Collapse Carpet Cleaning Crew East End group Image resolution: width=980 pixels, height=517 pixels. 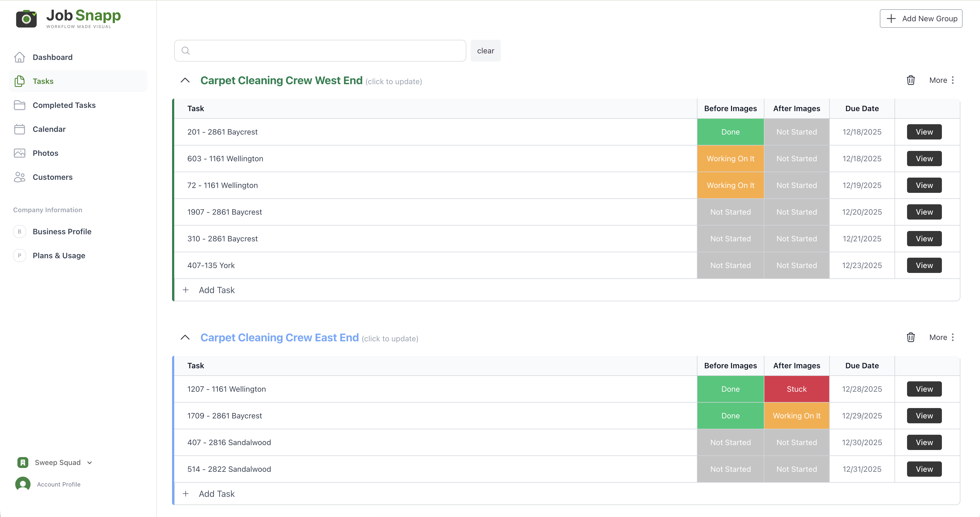(185, 337)
